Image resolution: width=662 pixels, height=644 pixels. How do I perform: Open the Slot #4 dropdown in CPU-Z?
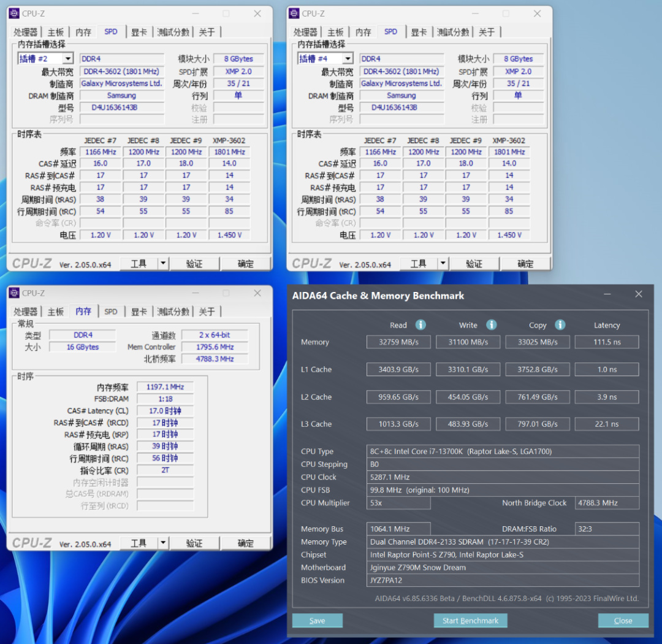coord(348,58)
